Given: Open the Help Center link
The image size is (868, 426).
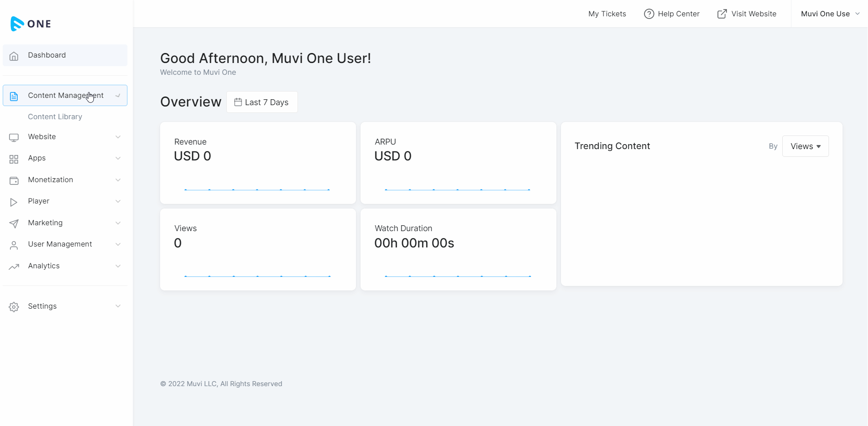Looking at the screenshot, I should pos(672,14).
